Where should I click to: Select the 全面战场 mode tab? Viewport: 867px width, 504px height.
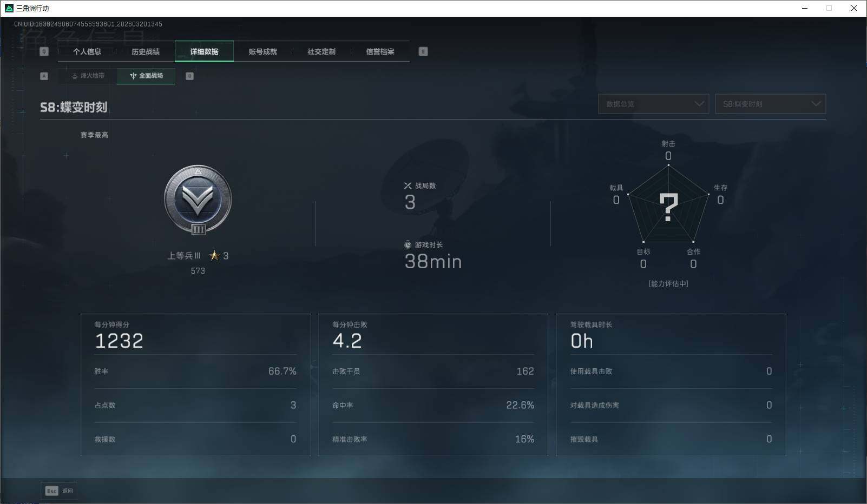click(x=146, y=76)
